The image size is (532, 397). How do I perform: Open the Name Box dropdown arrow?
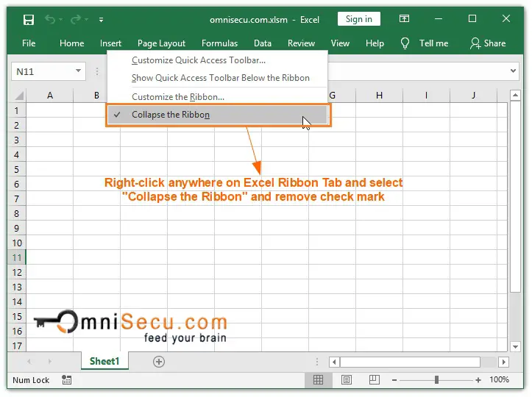click(x=79, y=71)
